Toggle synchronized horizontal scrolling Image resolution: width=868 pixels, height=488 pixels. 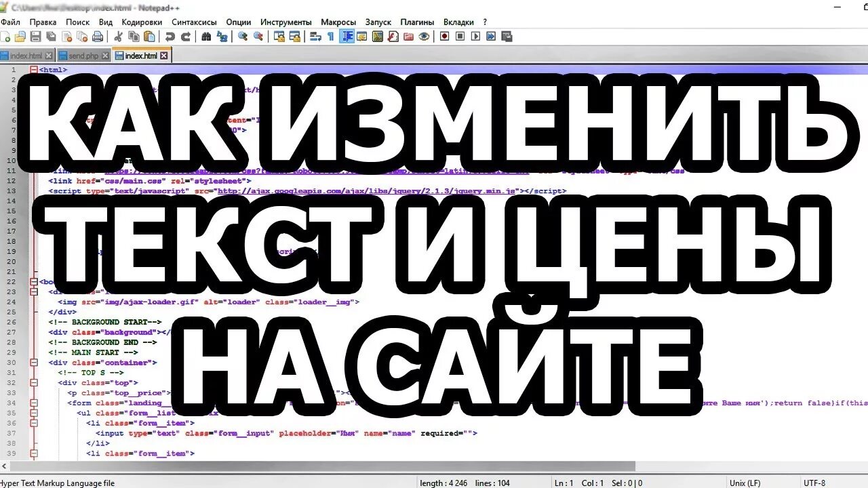295,37
